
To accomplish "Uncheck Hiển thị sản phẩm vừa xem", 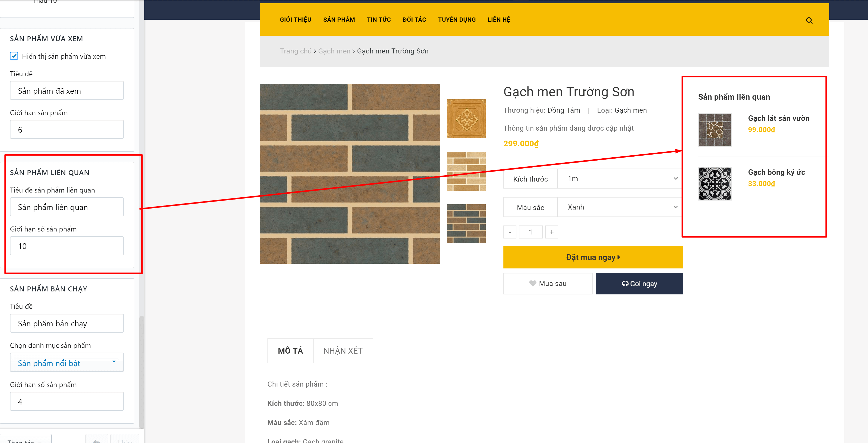I will (x=14, y=56).
